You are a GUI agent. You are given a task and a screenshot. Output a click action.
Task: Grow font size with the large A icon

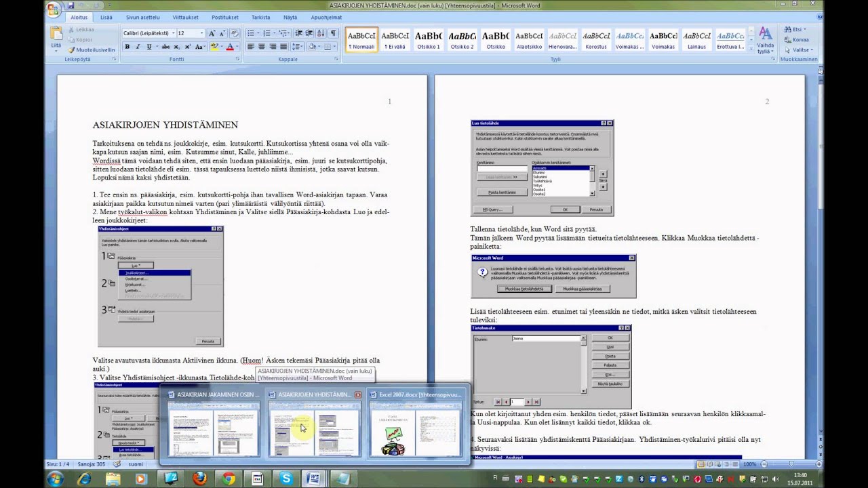pyautogui.click(x=212, y=33)
